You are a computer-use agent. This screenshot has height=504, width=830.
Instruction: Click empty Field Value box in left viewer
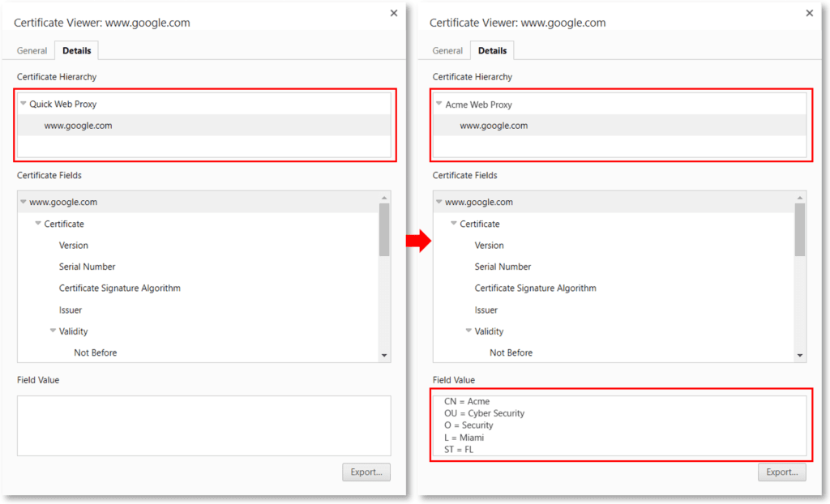[x=203, y=425]
